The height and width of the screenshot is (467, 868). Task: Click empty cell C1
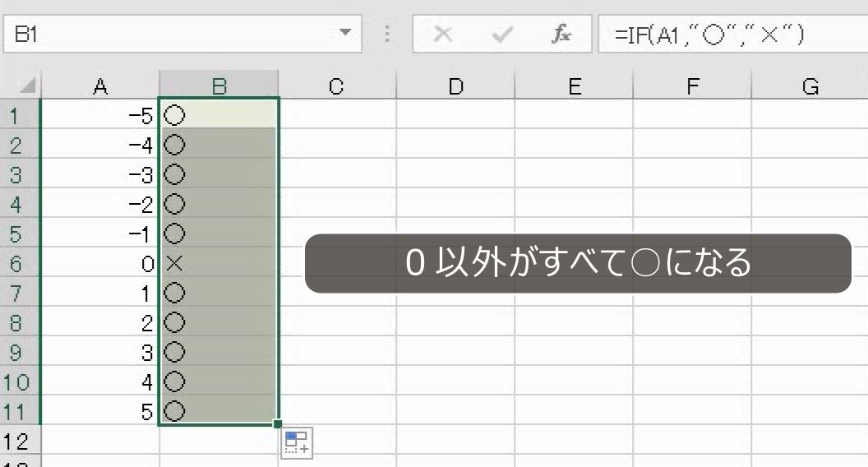[338, 114]
